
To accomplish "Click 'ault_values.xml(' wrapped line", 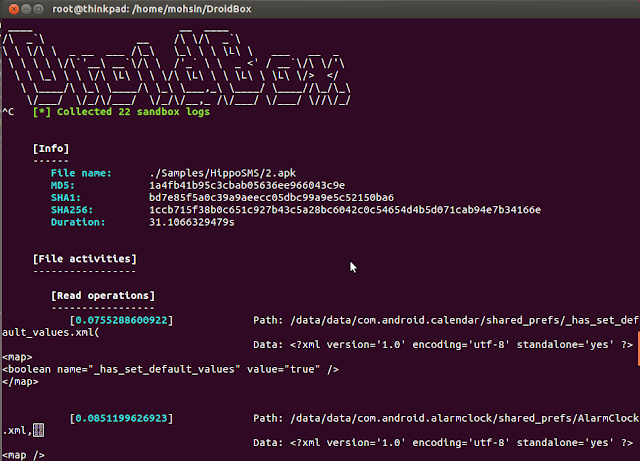I will (x=51, y=332).
